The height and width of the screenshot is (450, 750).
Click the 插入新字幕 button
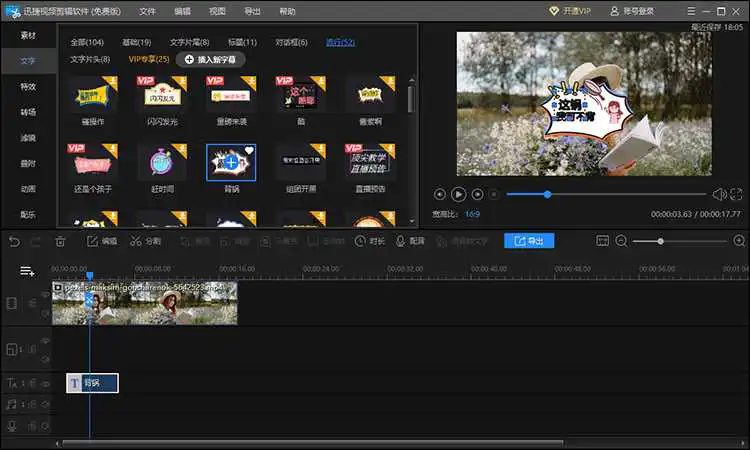210,60
